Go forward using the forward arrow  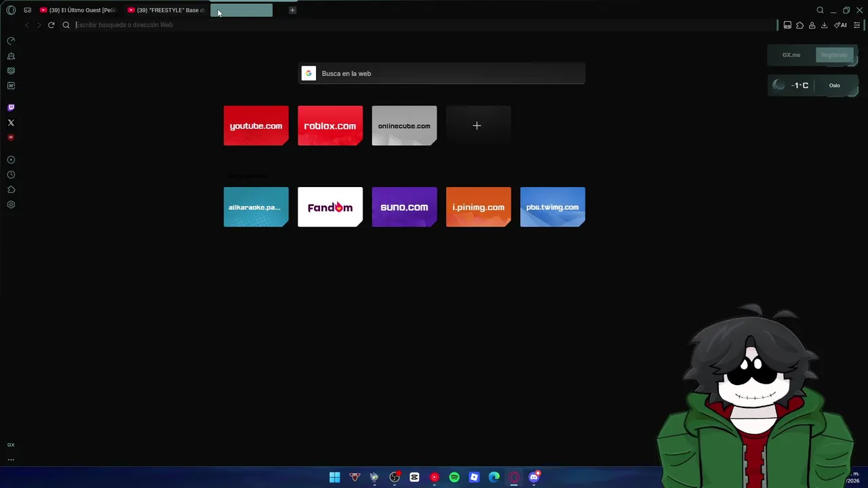39,25
